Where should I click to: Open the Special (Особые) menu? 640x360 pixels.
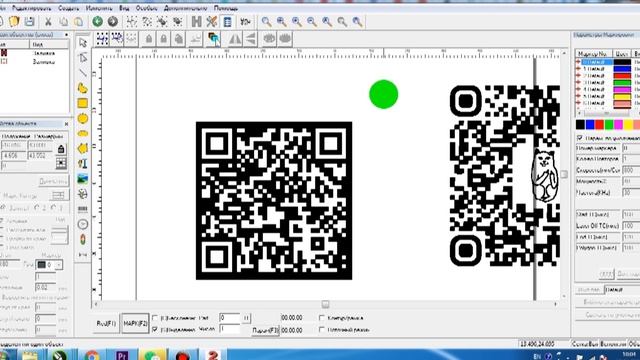tap(146, 8)
